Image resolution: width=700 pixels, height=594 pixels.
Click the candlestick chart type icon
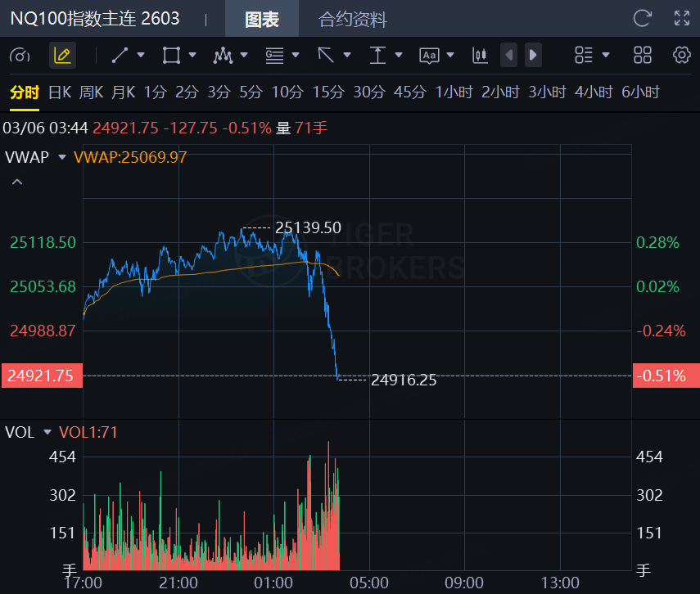coord(480,55)
